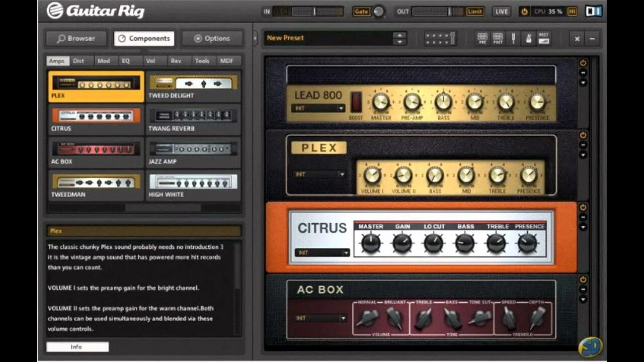644x362 pixels.
Task: Open the AC BOX INIT preset dropdown
Action: [x=320, y=318]
